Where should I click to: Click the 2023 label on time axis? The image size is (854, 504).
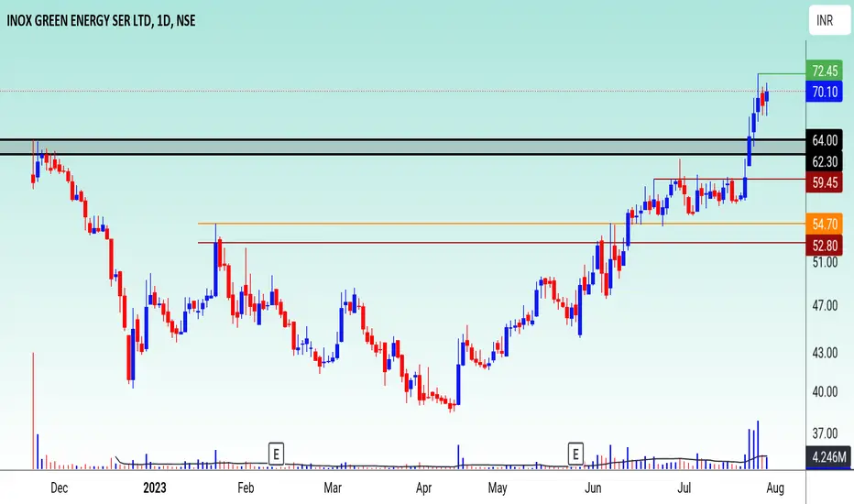point(155,488)
